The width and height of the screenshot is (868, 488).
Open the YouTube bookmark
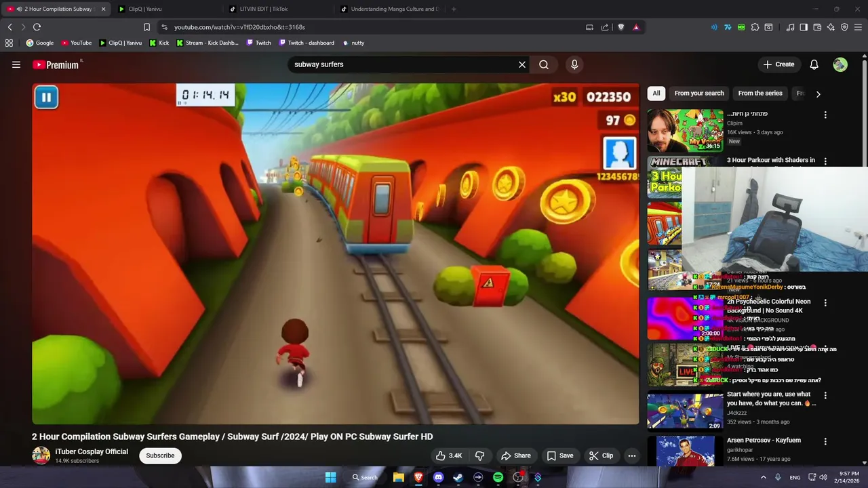click(x=76, y=43)
